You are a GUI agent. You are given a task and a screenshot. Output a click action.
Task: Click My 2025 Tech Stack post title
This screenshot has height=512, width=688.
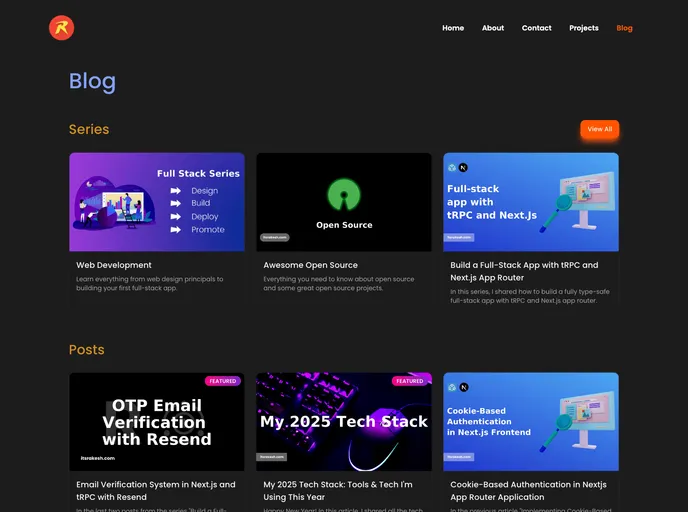338,491
